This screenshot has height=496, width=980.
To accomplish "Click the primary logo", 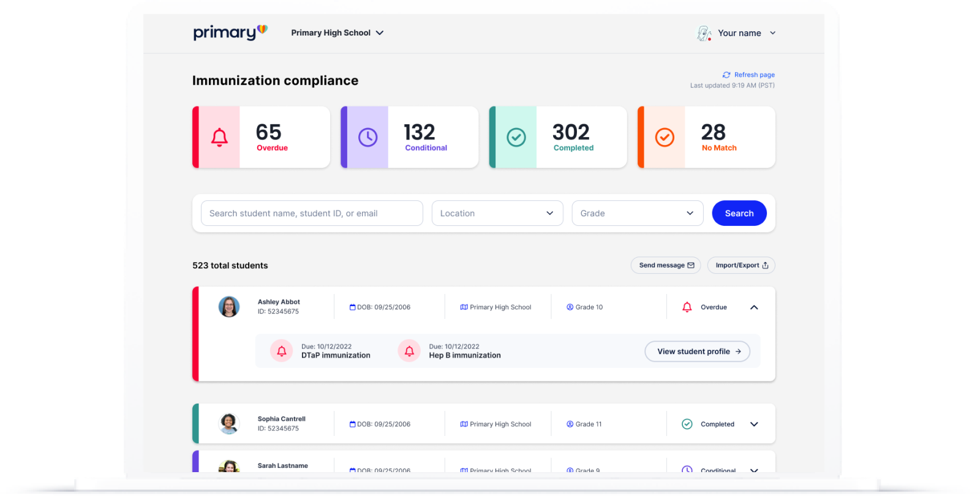I will (x=230, y=32).
